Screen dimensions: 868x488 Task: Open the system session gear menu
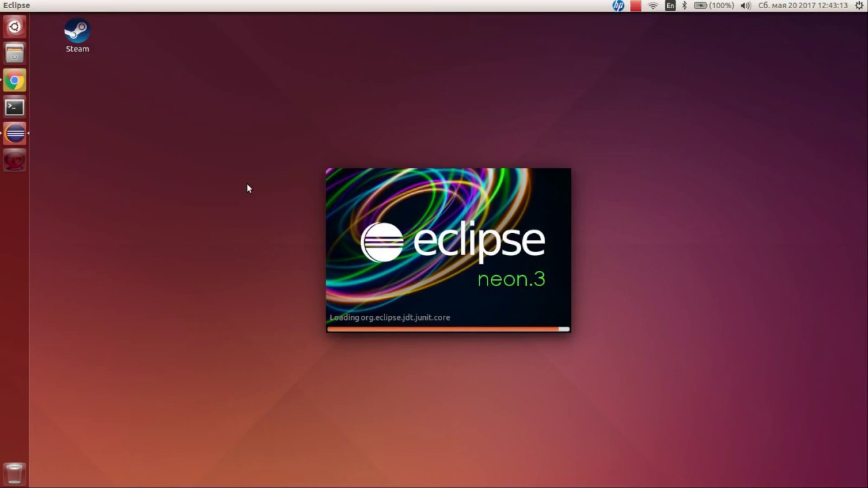point(859,5)
